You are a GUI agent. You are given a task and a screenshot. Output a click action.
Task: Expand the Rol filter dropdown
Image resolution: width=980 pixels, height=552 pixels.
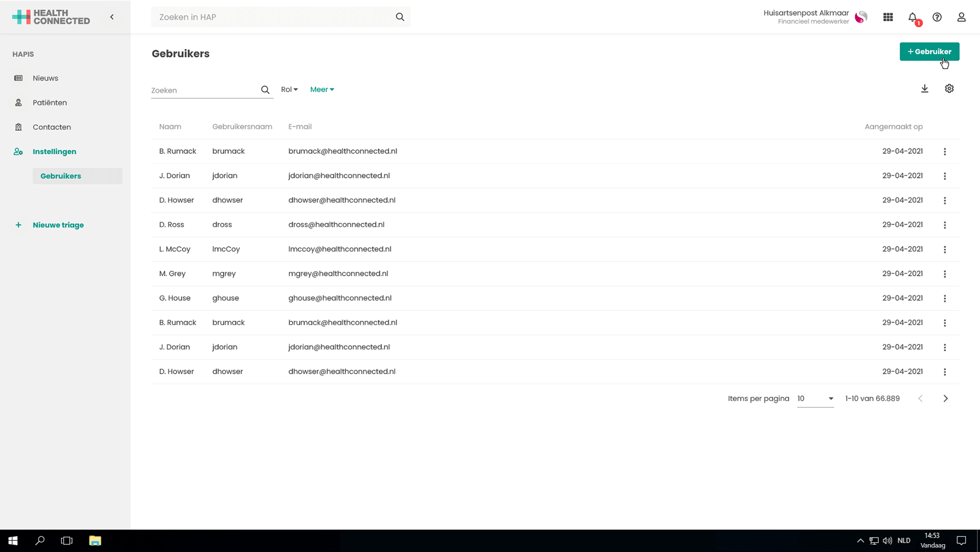click(x=289, y=89)
